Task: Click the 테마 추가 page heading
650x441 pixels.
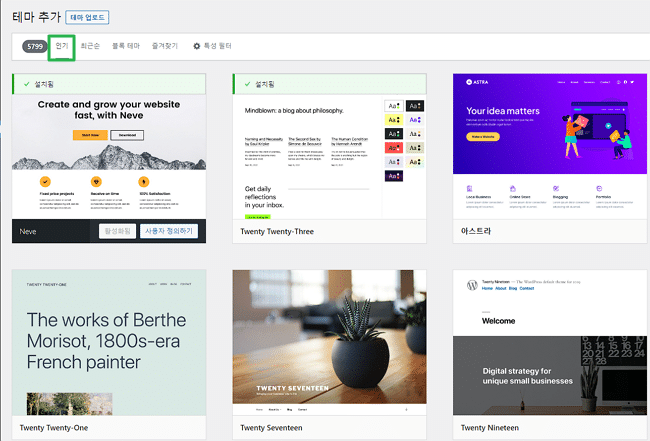Action: 36,17
